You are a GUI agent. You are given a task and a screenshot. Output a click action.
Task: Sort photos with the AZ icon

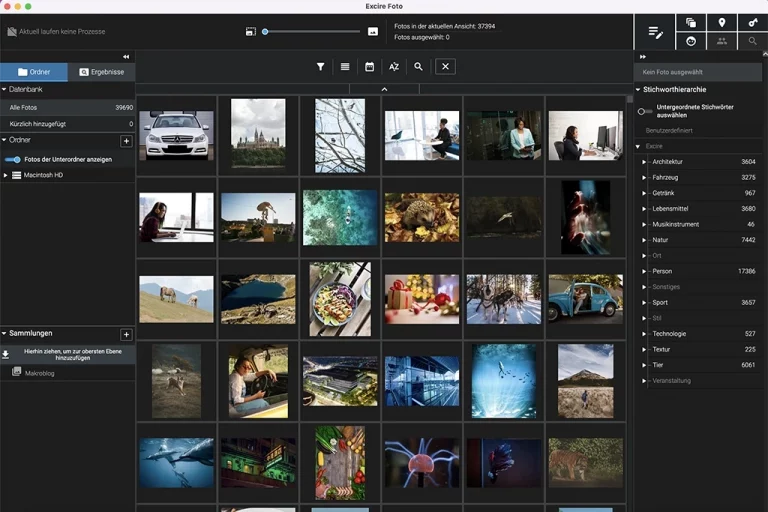[x=394, y=66]
